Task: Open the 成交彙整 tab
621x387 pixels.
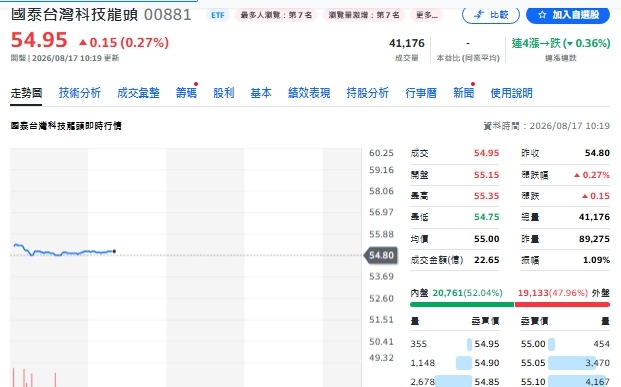Action: [x=138, y=93]
